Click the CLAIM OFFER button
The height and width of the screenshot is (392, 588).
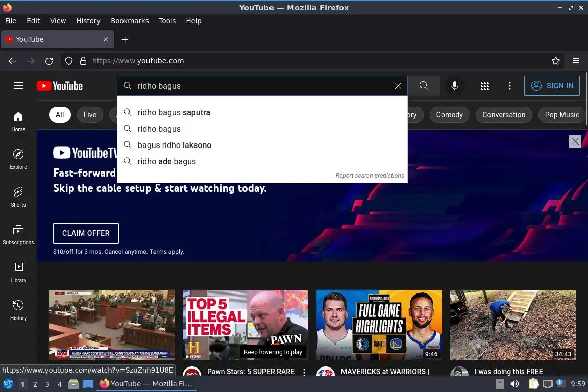tap(86, 233)
